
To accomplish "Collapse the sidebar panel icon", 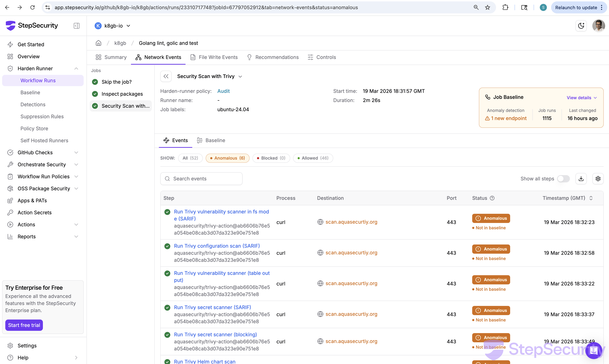I will [x=77, y=26].
